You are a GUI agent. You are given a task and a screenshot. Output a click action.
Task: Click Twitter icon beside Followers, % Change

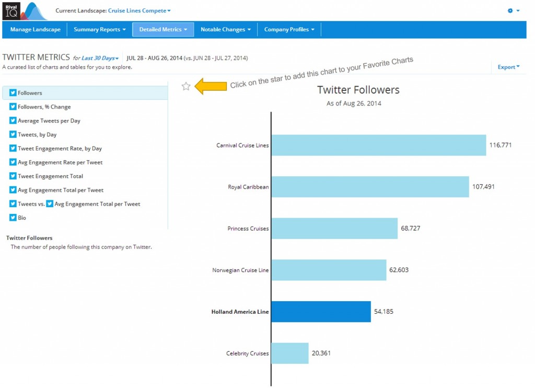(13, 106)
